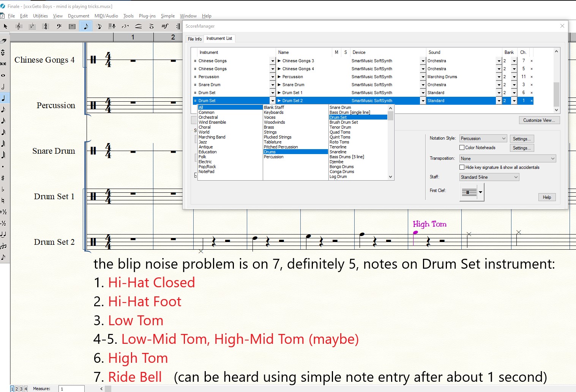This screenshot has height=392, width=576.
Task: Open the Staff type dropdown
Action: coord(489,177)
